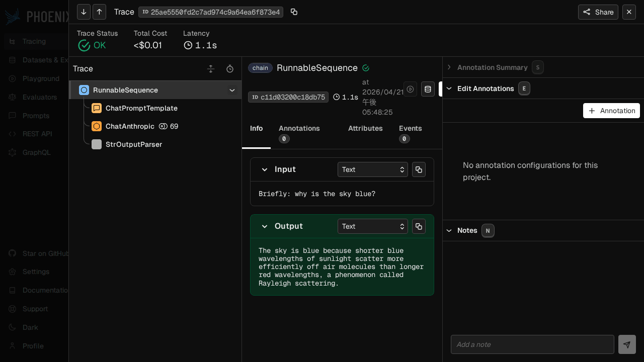Click the collapse-all icon in Trace header
This screenshot has width=644, height=362.
pyautogui.click(x=211, y=69)
